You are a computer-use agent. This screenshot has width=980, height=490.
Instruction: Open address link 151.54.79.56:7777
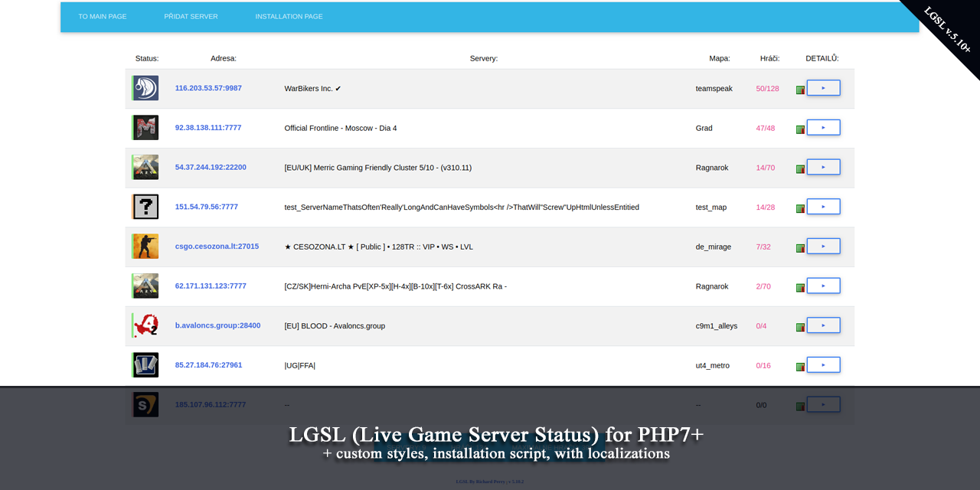click(x=207, y=207)
